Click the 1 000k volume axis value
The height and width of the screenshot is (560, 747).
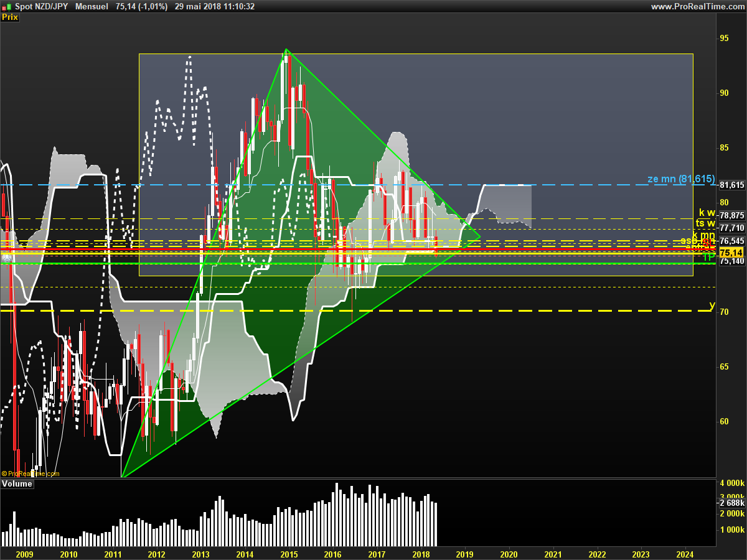click(x=731, y=530)
